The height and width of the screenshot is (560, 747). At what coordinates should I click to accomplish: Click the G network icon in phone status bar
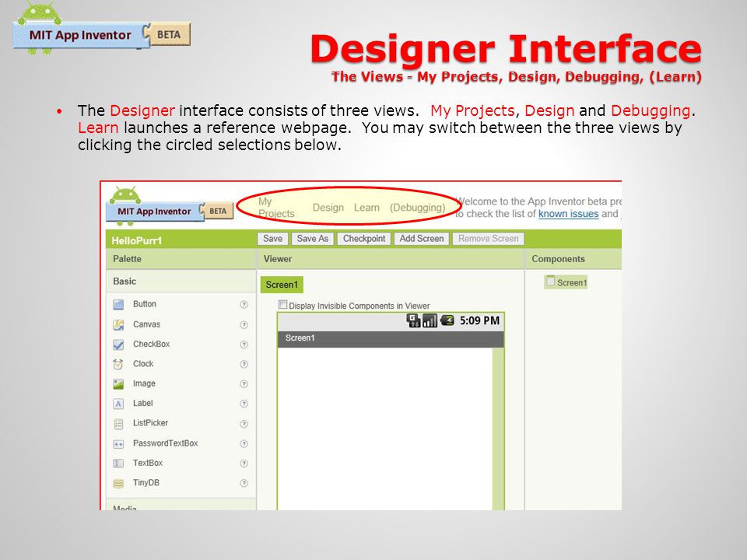tap(413, 320)
